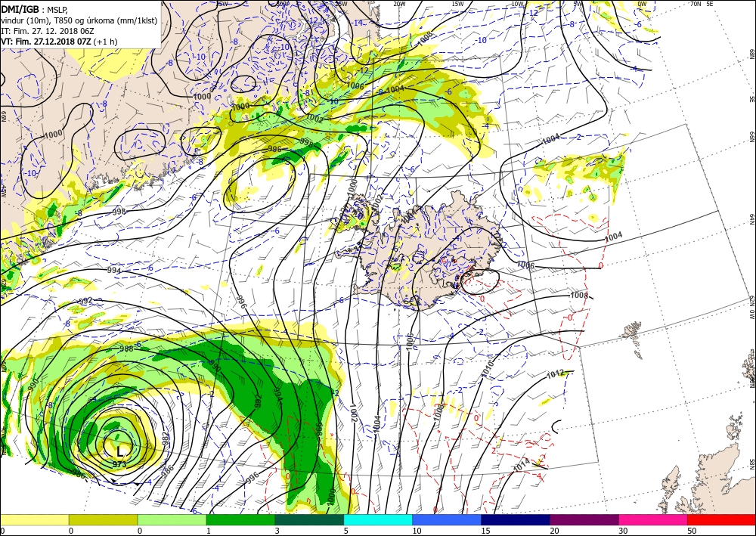Click the '20W' longitude label
756x536 pixels.
[x=398, y=4]
